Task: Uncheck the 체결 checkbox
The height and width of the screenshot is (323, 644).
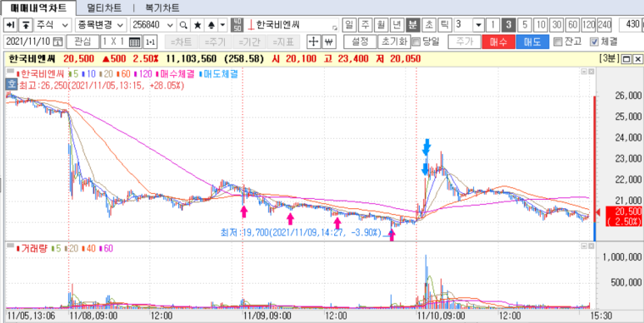Action: [593, 42]
